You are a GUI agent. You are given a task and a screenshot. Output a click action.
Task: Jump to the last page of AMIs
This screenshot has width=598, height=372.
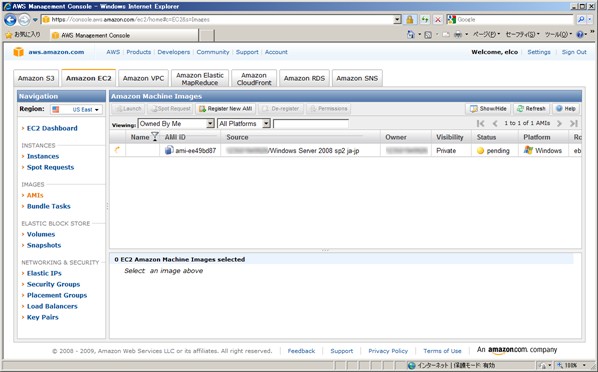(x=574, y=123)
